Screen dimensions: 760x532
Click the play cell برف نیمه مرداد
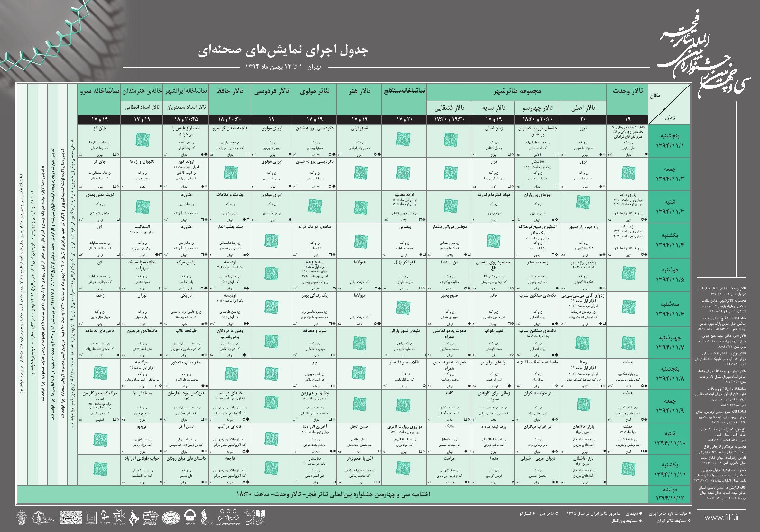coord(493,438)
